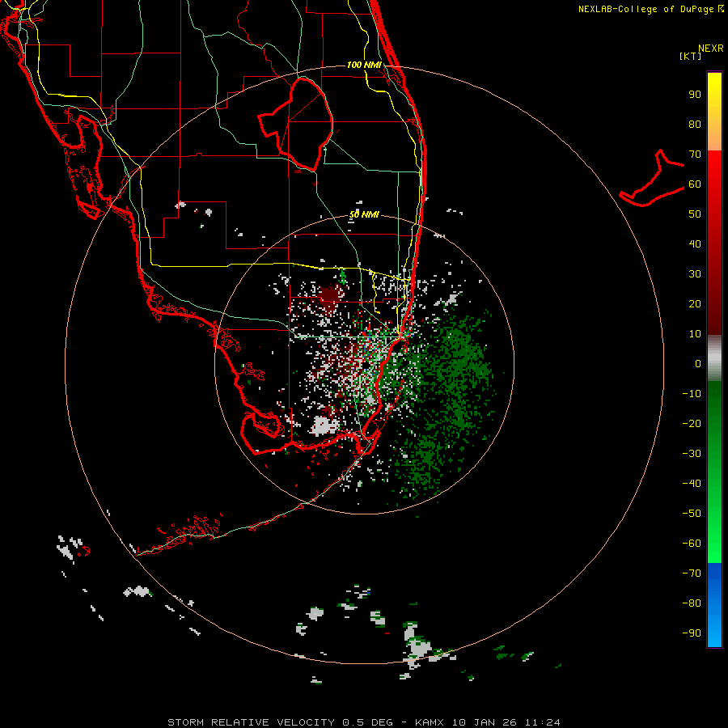Select the 40 value on velocity scale
The image size is (728, 728).
(x=695, y=244)
